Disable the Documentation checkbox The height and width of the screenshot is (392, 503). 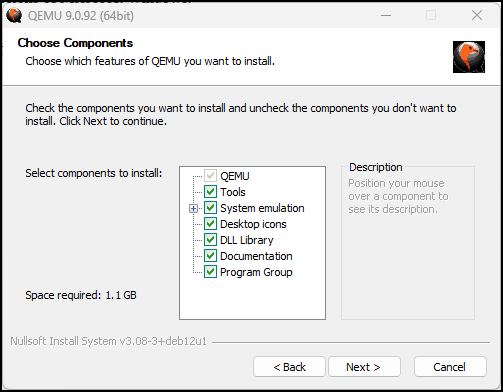210,256
